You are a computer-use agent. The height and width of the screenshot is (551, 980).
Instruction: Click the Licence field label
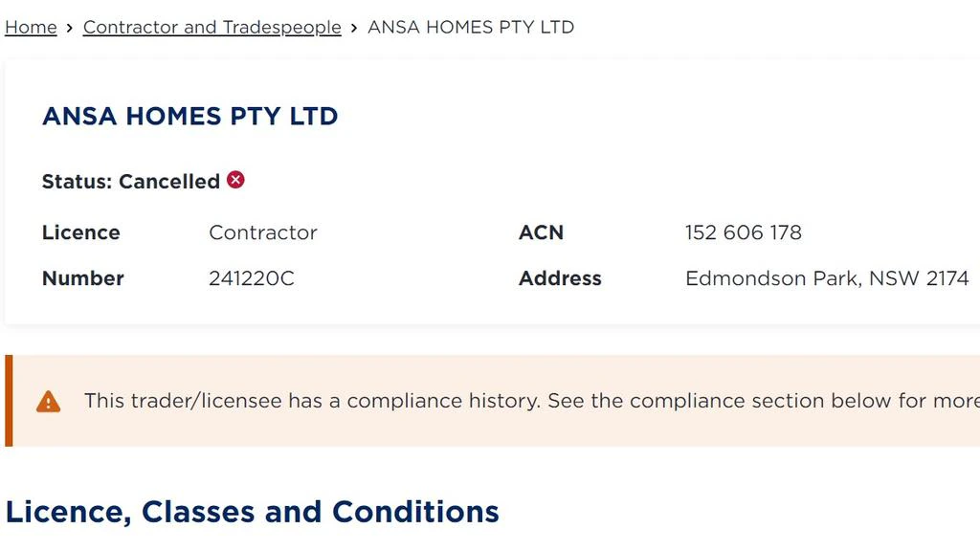click(x=81, y=232)
